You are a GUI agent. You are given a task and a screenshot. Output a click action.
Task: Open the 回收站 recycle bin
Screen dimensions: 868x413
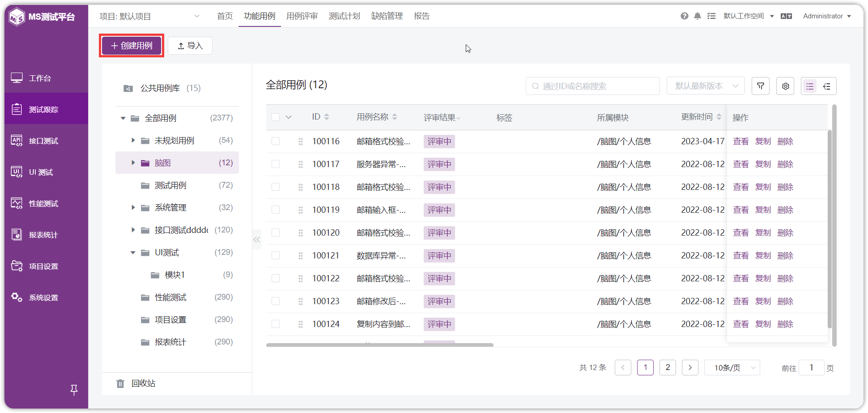click(x=136, y=383)
